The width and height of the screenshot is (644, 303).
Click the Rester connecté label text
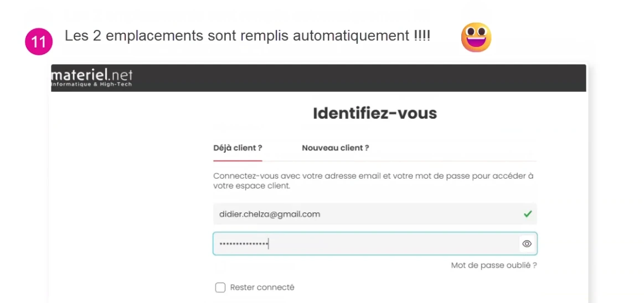(262, 288)
